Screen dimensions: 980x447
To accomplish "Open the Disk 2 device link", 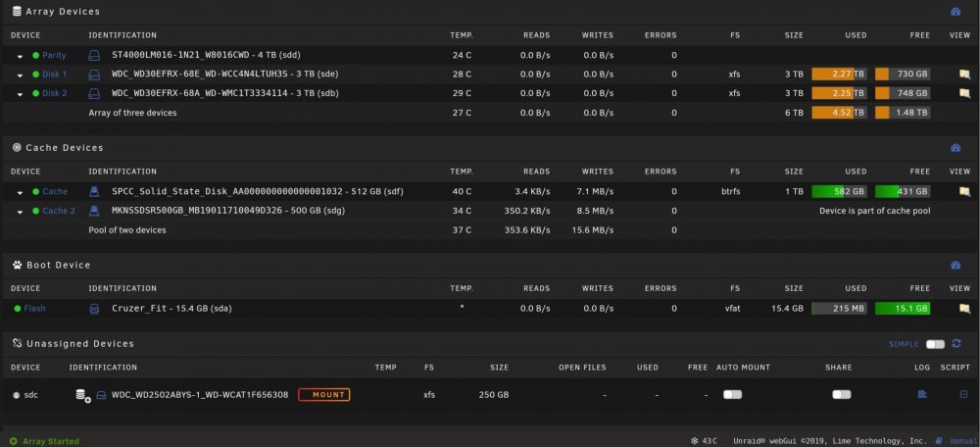I will point(54,94).
